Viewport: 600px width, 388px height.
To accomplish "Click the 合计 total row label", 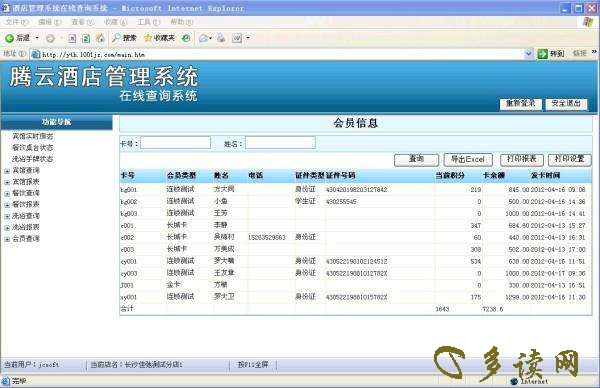I will [127, 308].
